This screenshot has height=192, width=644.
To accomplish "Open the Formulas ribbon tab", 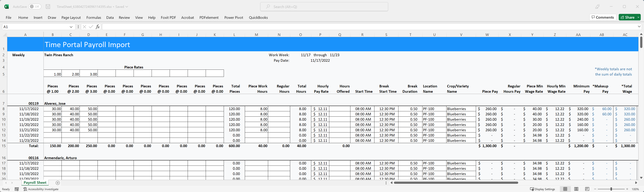I will pyautogui.click(x=94, y=18).
